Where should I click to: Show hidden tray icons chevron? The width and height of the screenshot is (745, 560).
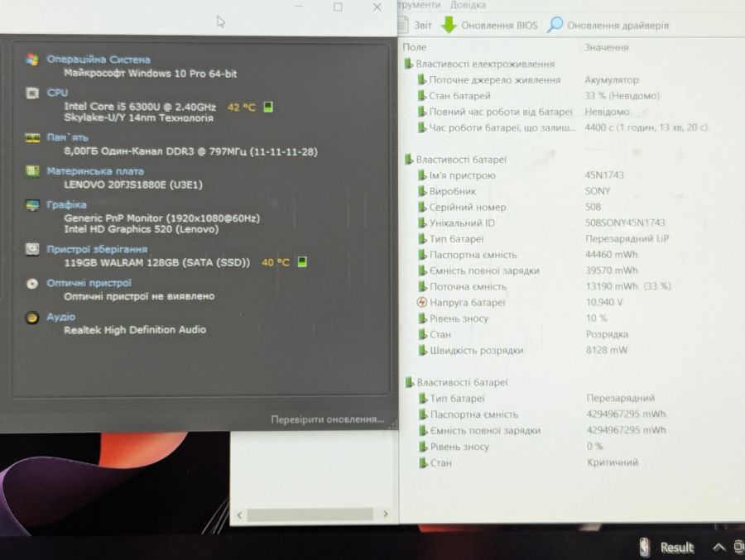tap(719, 547)
